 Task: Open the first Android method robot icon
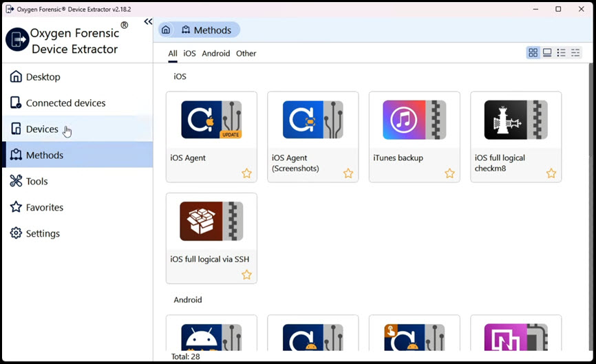[211, 337]
